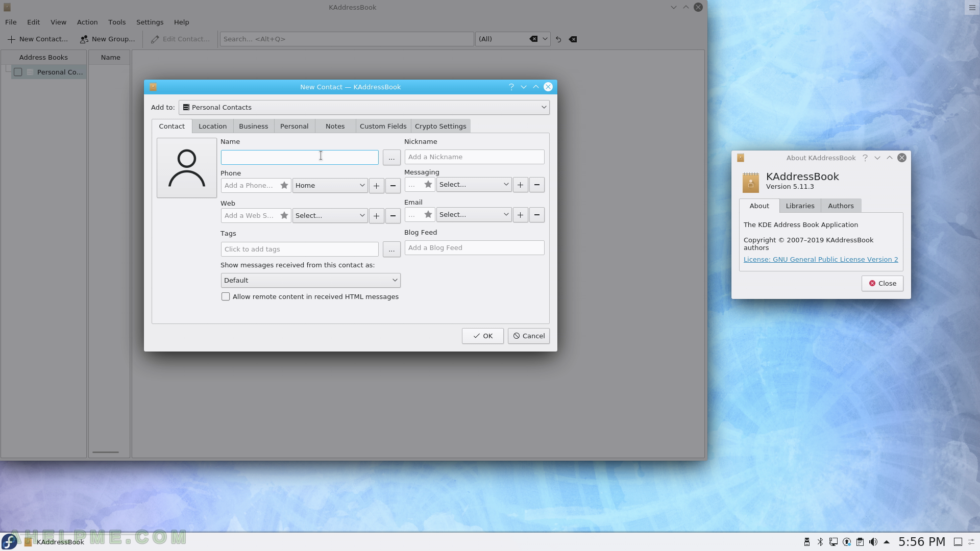Viewport: 980px width, 551px height.
Task: Click the help question mark in New Contact titlebar
Action: (511, 87)
